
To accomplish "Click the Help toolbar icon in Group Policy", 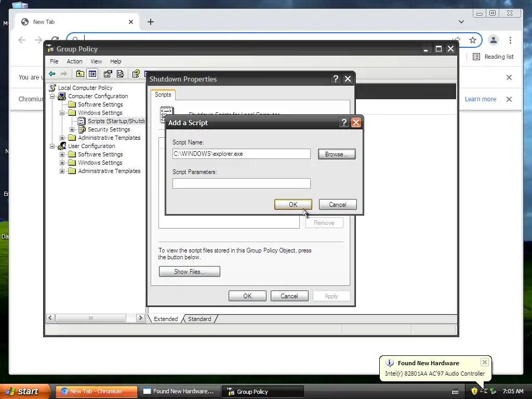I will click(x=136, y=74).
